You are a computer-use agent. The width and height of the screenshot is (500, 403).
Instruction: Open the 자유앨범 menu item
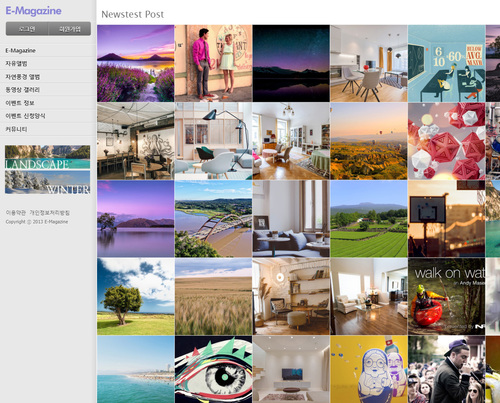coord(16,64)
